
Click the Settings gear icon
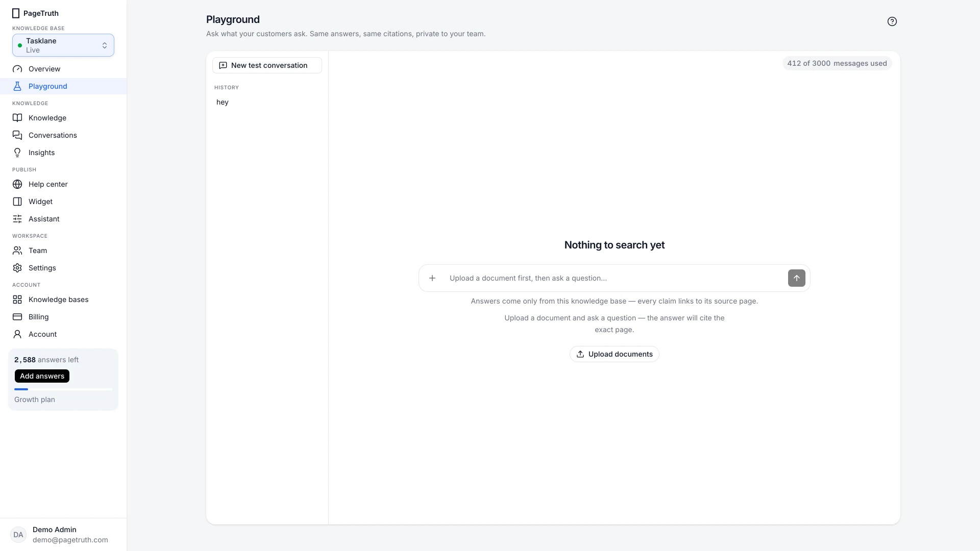[17, 268]
